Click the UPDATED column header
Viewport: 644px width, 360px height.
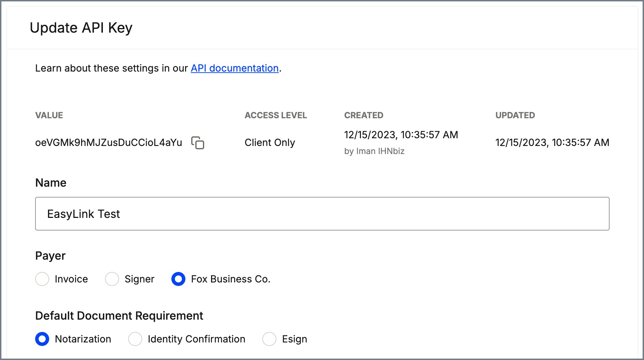[515, 115]
